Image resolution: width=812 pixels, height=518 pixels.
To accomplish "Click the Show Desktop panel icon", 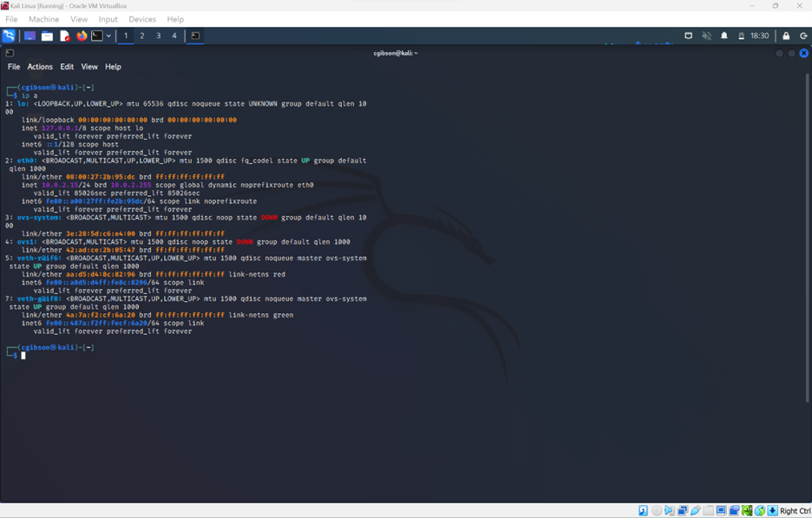I will pyautogui.click(x=30, y=36).
